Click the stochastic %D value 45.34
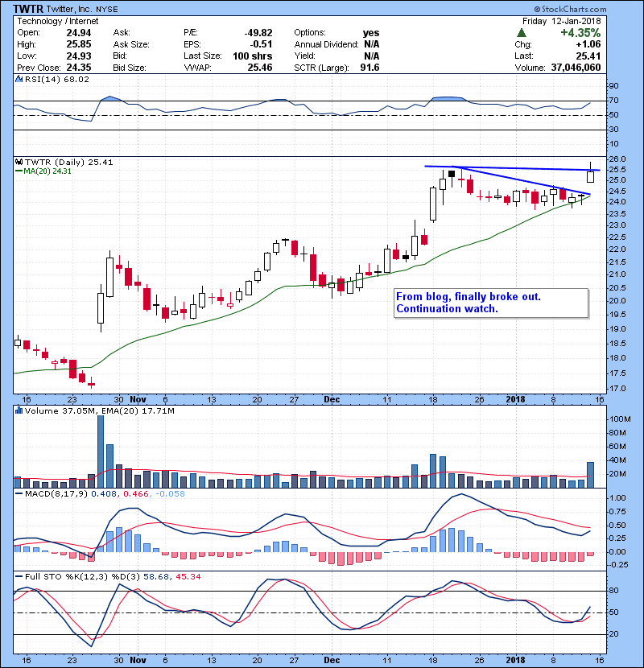Screen dimensions: 644x668 click(188, 576)
